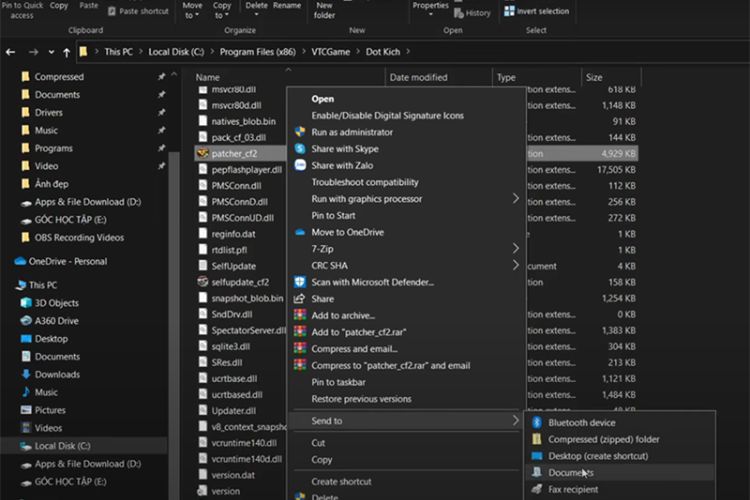Click the Rename button in ribbon
This screenshot has height=500, width=750.
tap(287, 6)
